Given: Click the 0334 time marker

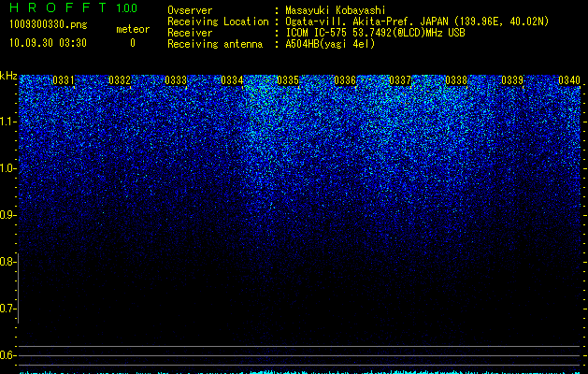Looking at the screenshot, I should pyautogui.click(x=232, y=80).
